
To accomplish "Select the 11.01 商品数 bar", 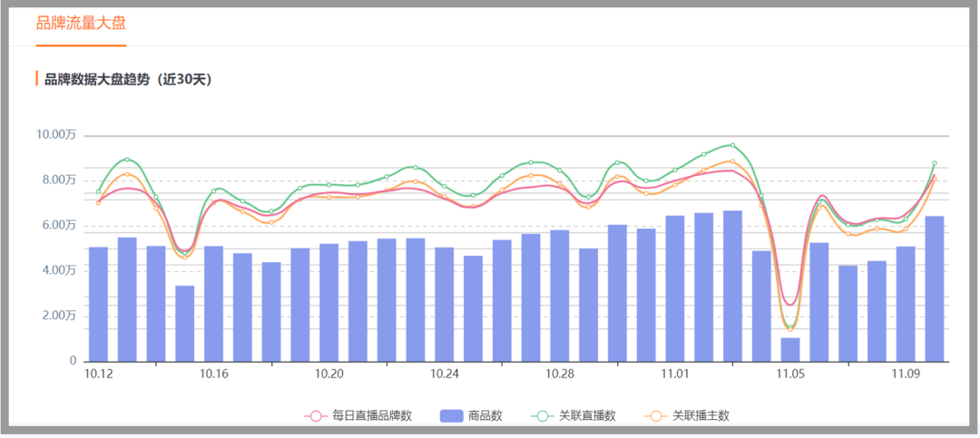I will coord(675,288).
